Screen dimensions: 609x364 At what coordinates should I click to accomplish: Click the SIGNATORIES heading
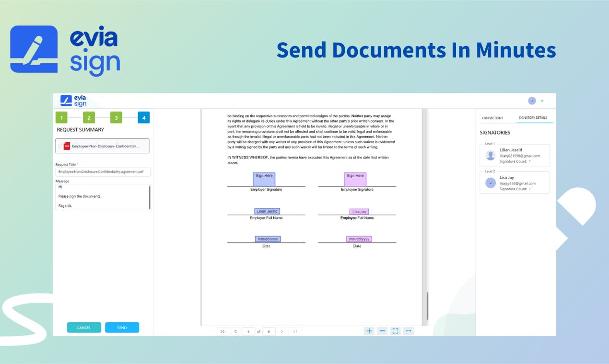495,133
